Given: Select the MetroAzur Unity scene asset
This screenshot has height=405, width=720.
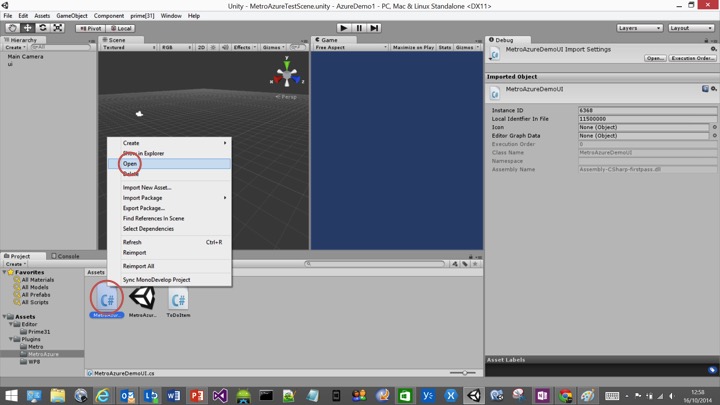Looking at the screenshot, I should click(x=142, y=301).
